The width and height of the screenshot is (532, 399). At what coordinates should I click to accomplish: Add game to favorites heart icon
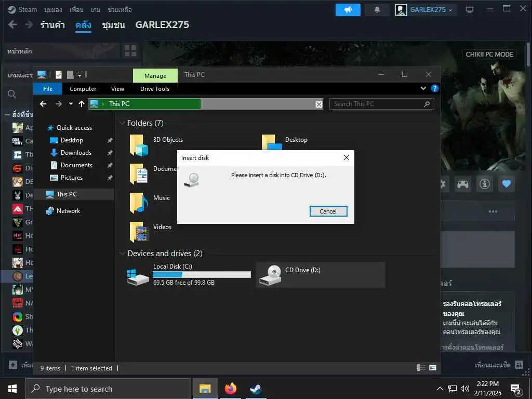pyautogui.click(x=506, y=184)
